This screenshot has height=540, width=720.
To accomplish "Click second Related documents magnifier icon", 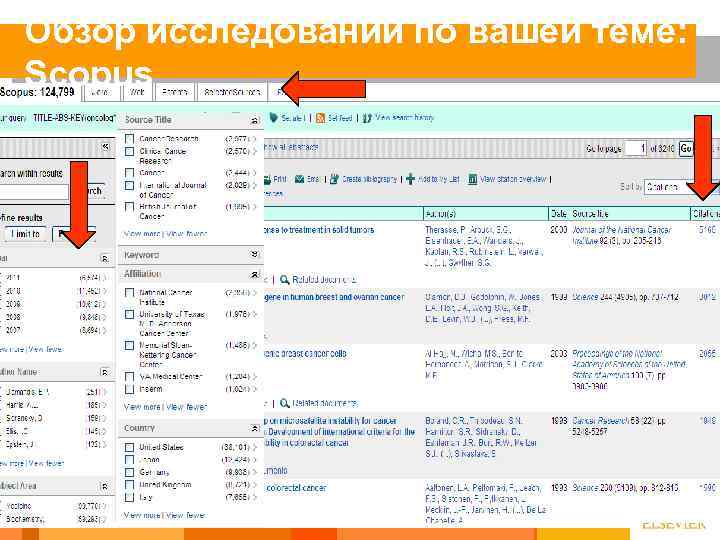I will (284, 403).
